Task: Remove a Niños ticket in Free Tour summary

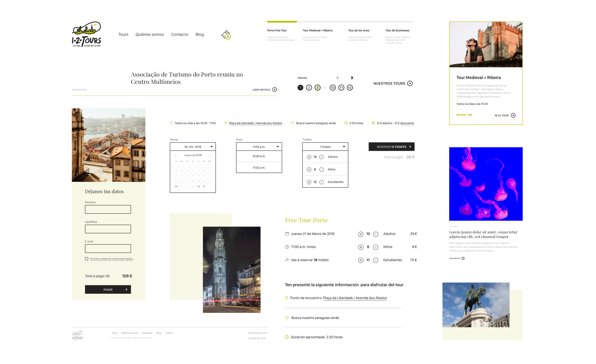Action: [376, 247]
